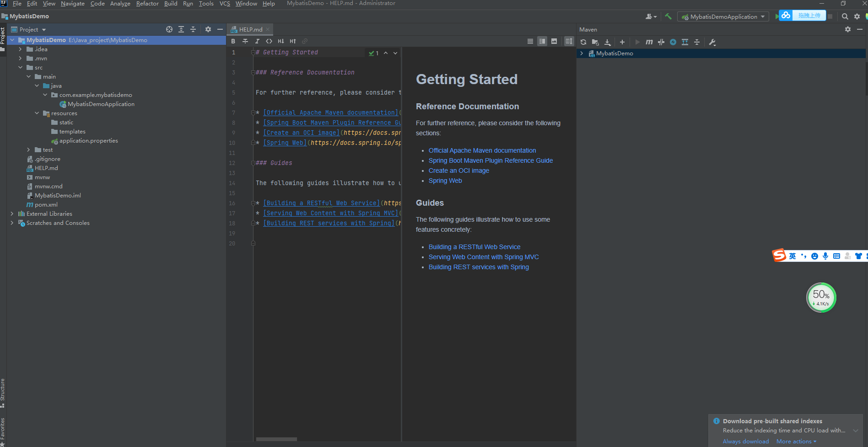Apply strikethrough formatting in markdown toolbar
This screenshot has height=447, width=868.
coord(245,41)
